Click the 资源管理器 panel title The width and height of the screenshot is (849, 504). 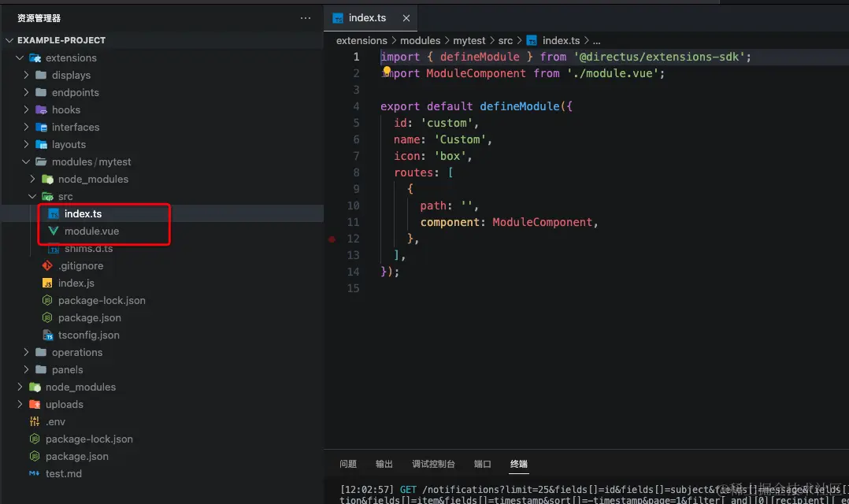39,18
